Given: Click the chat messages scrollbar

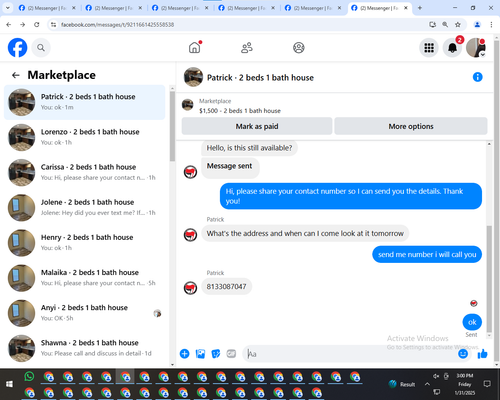Looking at the screenshot, I should (489, 279).
